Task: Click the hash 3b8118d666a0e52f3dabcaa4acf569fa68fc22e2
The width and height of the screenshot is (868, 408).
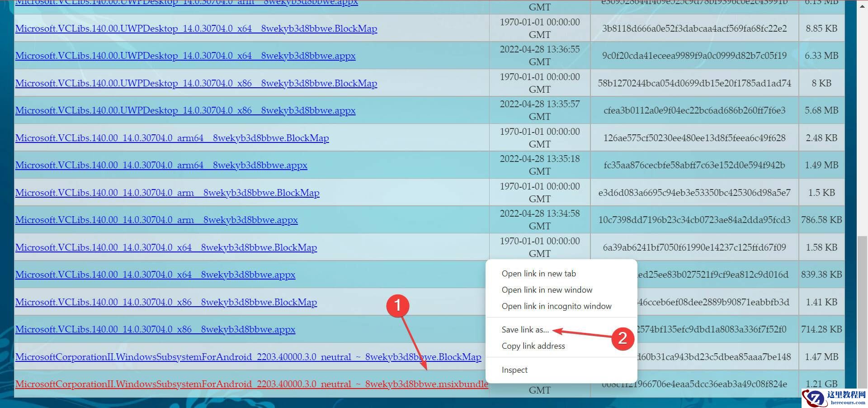Action: click(694, 28)
